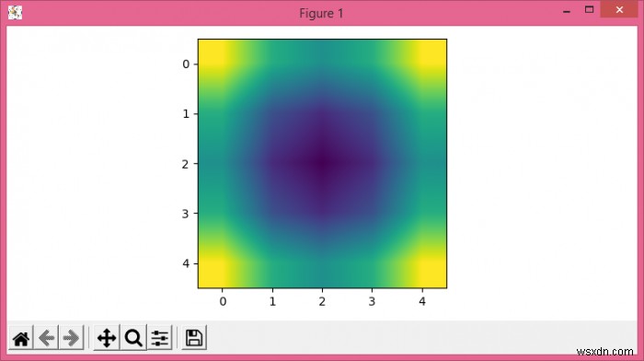Reset the view with the Home icon
Image resolution: width=644 pixels, height=361 pixels.
pyautogui.click(x=21, y=338)
